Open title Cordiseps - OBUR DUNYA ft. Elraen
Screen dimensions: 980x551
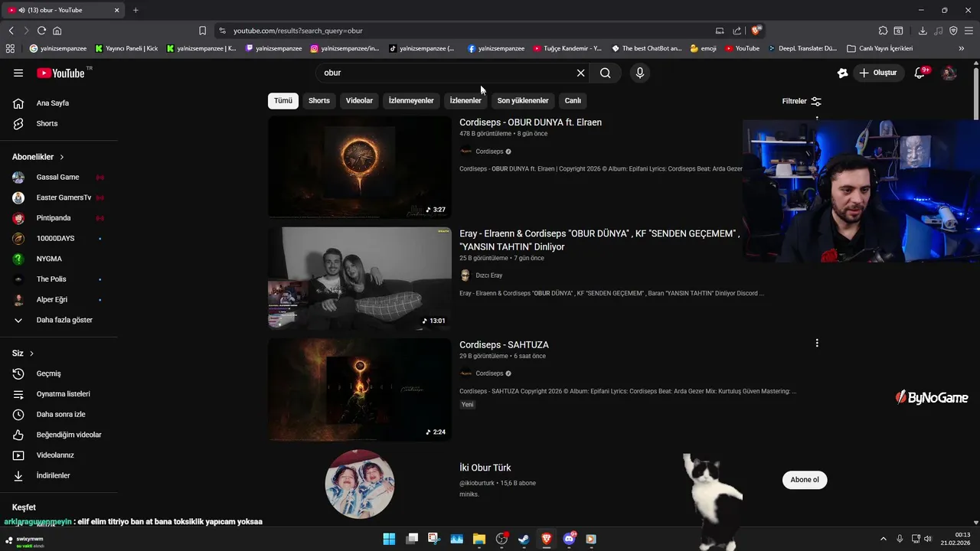(531, 122)
